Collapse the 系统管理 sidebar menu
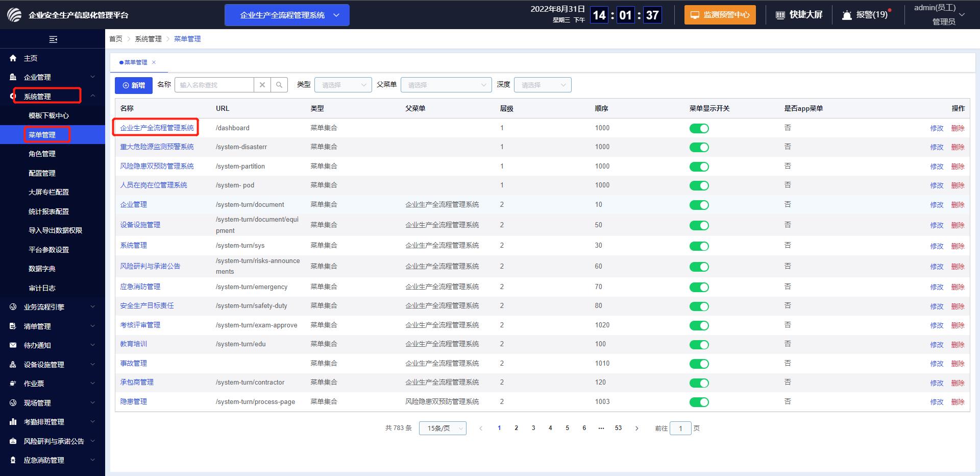980x476 pixels. pyautogui.click(x=53, y=97)
